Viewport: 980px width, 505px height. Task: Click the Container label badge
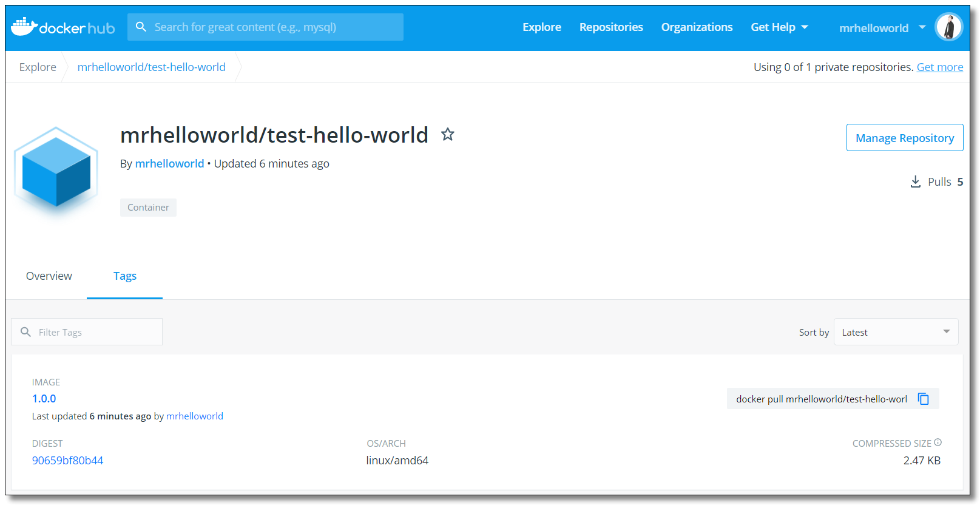(x=148, y=208)
